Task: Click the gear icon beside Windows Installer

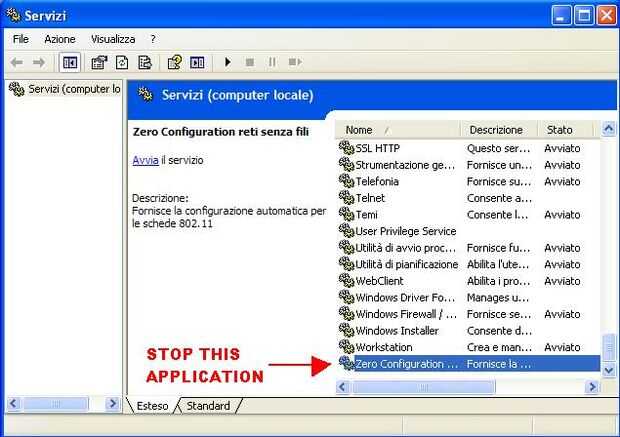Action: 346,330
